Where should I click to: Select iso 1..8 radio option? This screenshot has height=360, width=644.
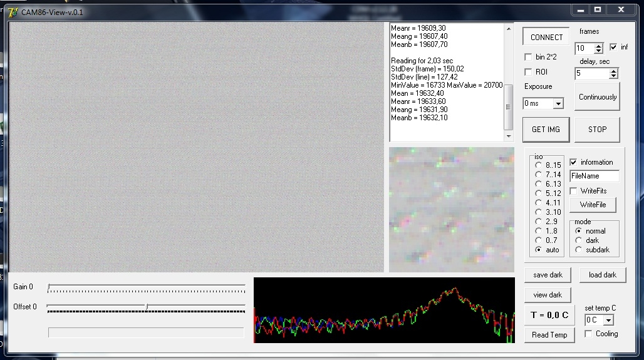pos(539,231)
